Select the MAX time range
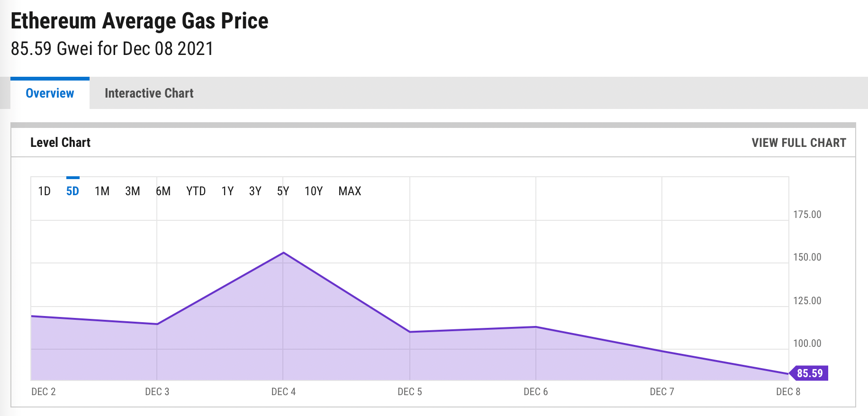This screenshot has height=416, width=868. coord(350,191)
